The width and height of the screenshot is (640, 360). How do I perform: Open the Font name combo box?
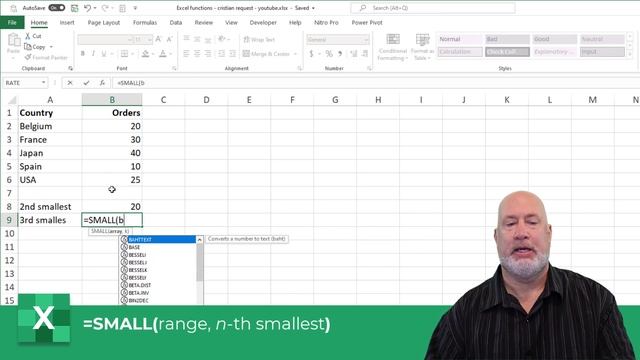[x=105, y=39]
